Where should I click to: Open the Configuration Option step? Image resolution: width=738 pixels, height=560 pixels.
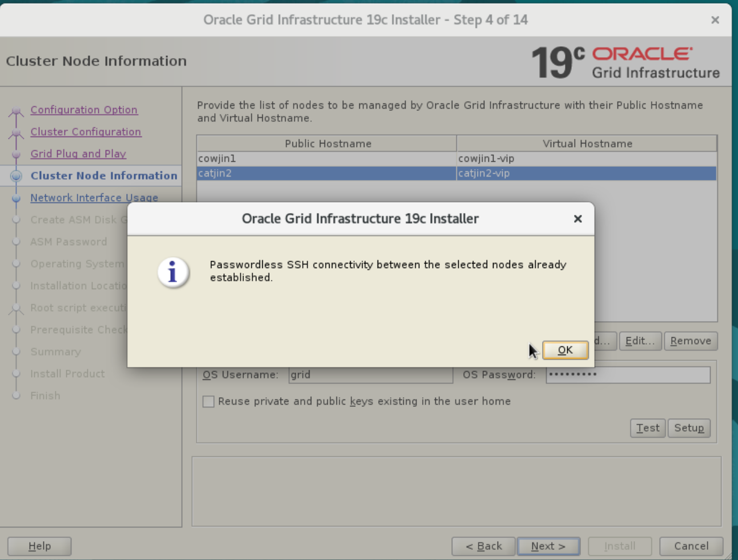pos(84,110)
